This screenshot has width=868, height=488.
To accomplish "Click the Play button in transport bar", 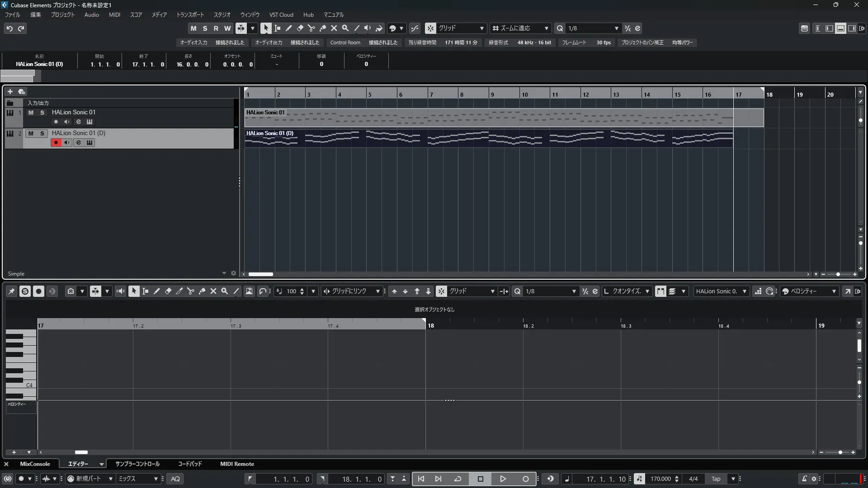I will [503, 479].
